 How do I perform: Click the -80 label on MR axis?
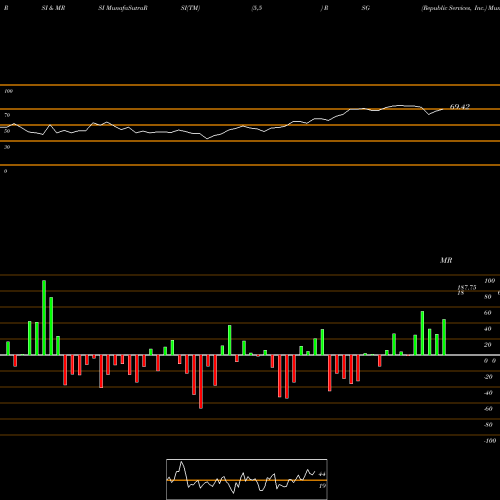[x=488, y=425]
